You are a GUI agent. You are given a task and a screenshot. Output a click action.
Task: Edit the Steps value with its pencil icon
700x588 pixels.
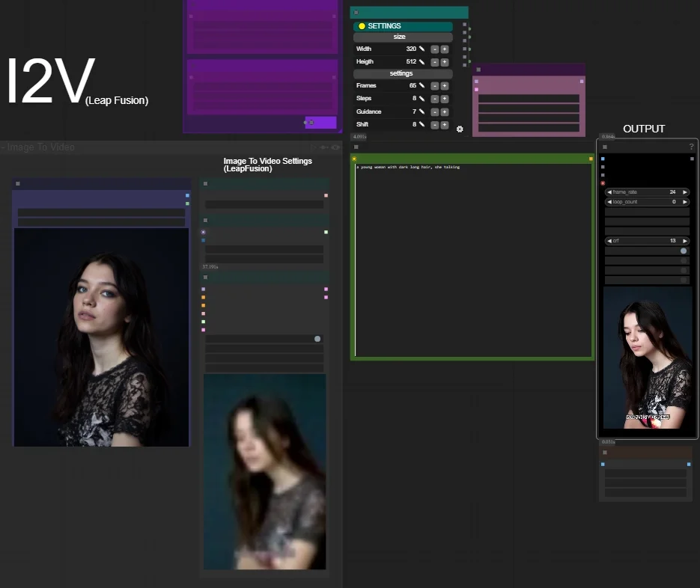click(x=421, y=98)
